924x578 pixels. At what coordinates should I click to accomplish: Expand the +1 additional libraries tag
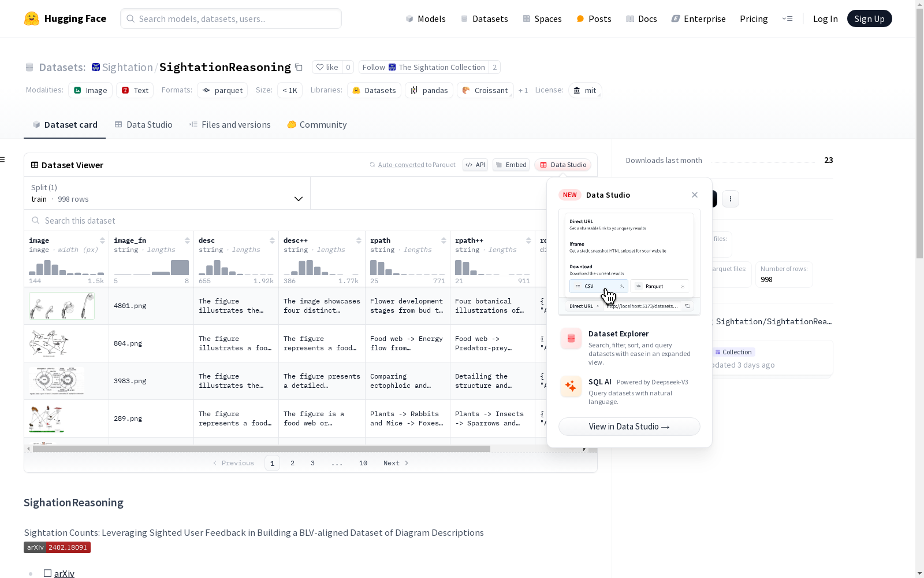point(523,90)
